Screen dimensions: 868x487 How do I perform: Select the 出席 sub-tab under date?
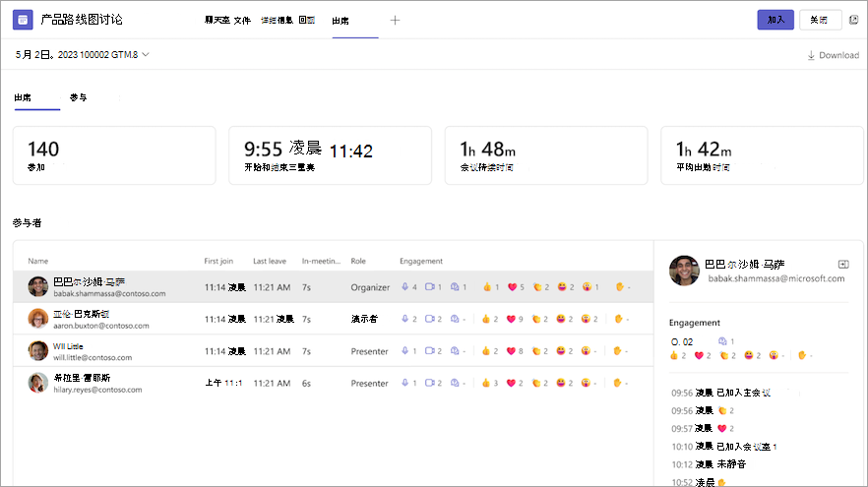click(23, 98)
